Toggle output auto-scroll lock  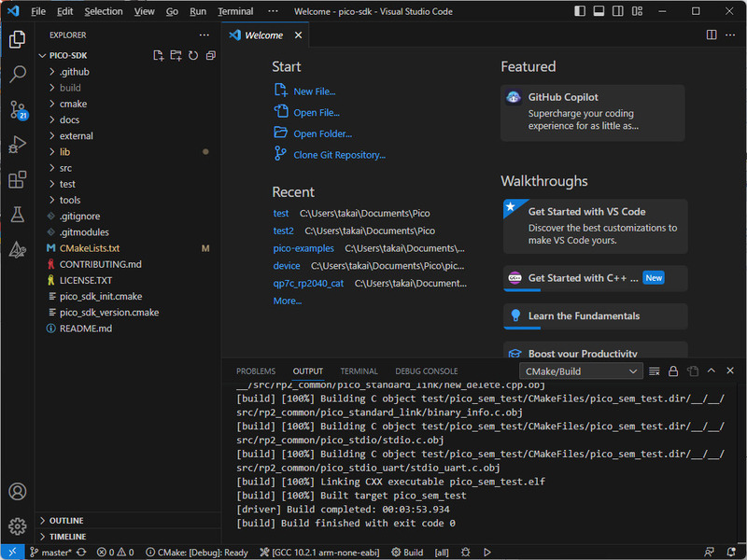(673, 371)
